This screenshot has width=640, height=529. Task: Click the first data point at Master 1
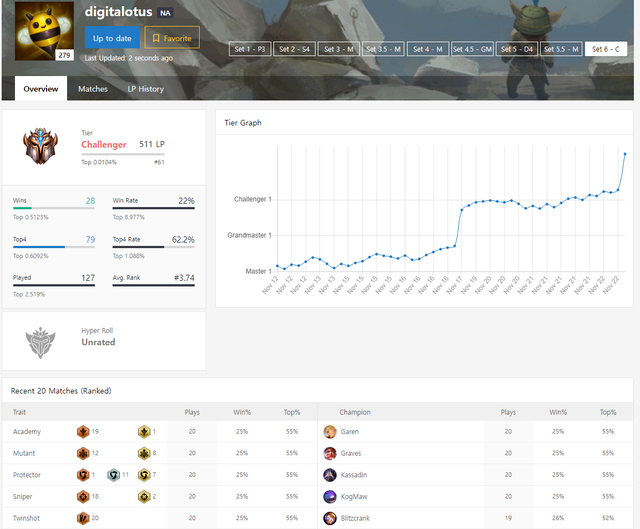tap(278, 266)
